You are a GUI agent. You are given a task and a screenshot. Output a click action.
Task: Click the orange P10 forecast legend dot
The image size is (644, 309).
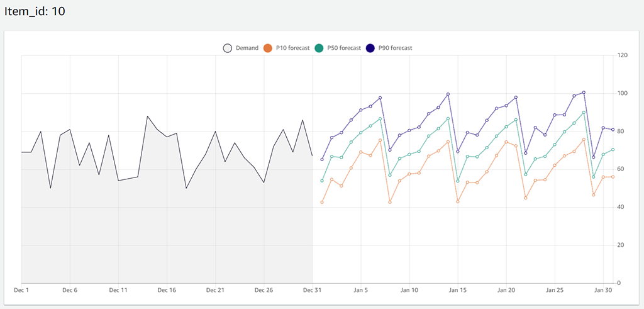tap(268, 48)
